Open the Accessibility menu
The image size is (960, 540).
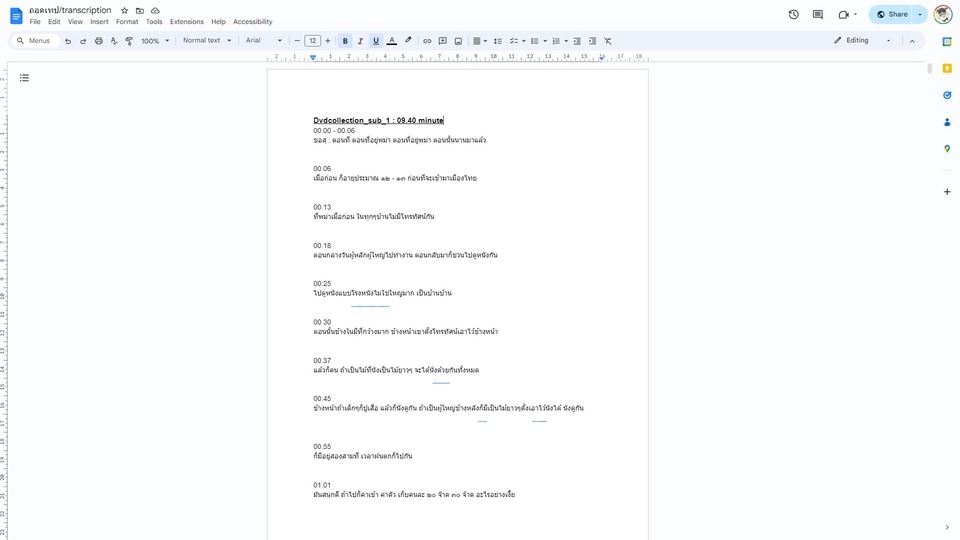[252, 21]
